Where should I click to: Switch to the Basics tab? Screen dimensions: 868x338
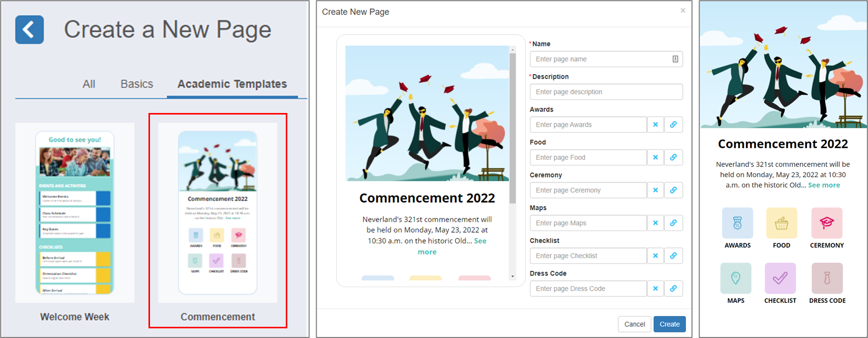click(137, 84)
